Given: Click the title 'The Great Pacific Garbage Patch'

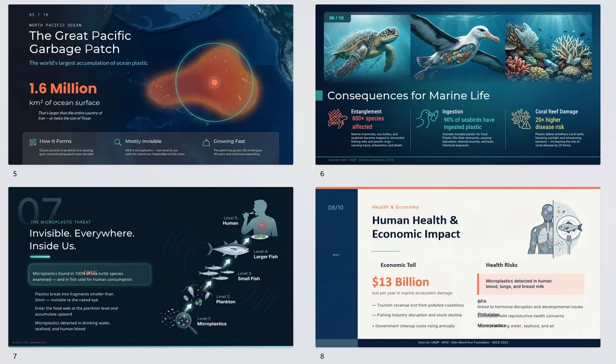Looking at the screenshot, I should (80, 42).
